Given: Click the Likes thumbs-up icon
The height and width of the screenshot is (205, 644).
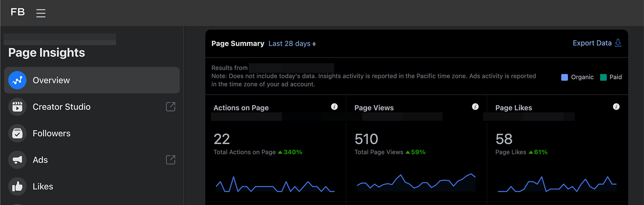Looking at the screenshot, I should [17, 186].
